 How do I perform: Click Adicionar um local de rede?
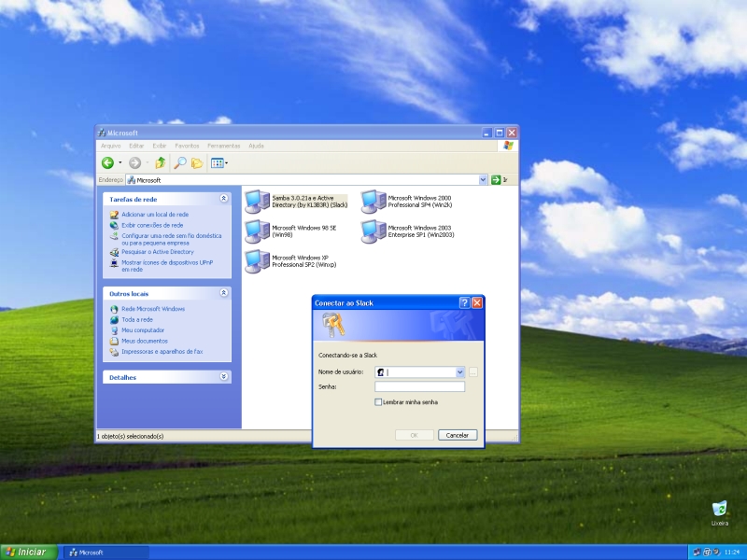coord(155,215)
